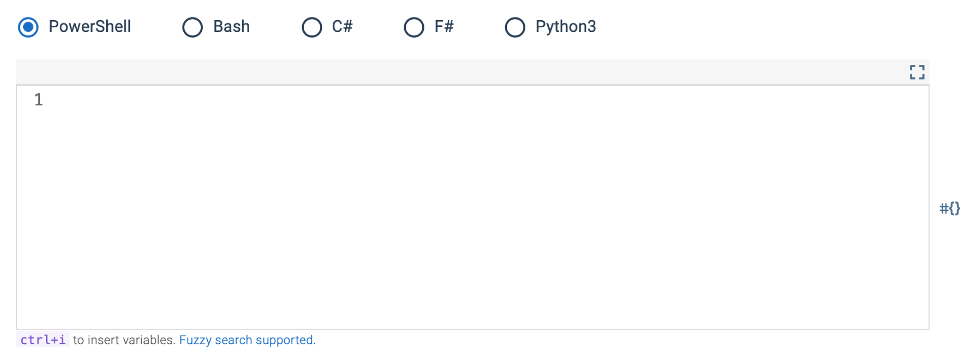Switch scripting language to Python3

(515, 28)
